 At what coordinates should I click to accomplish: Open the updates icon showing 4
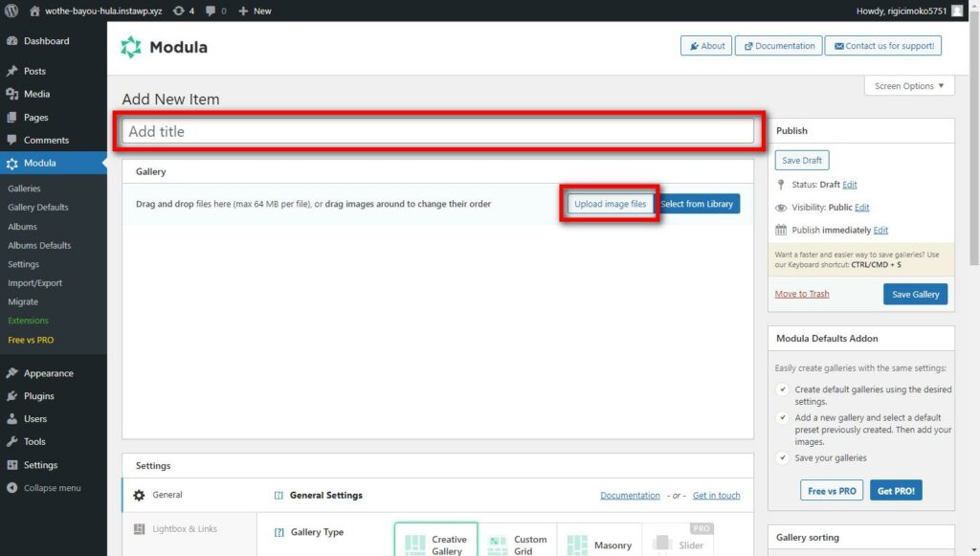pos(184,11)
